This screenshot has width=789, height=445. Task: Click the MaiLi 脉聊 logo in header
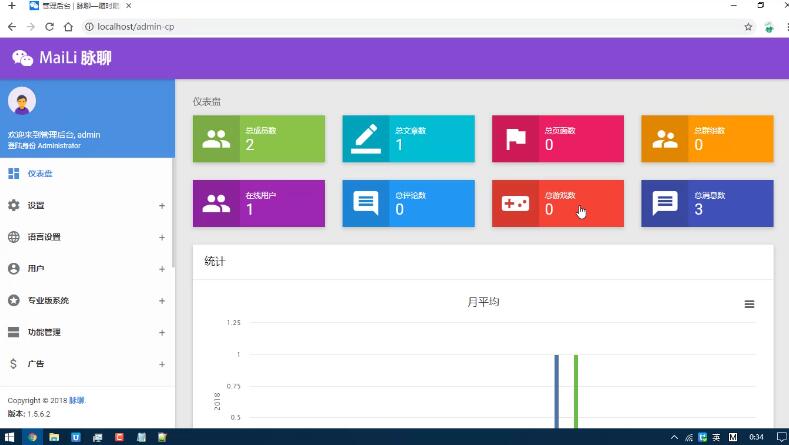click(x=62, y=58)
